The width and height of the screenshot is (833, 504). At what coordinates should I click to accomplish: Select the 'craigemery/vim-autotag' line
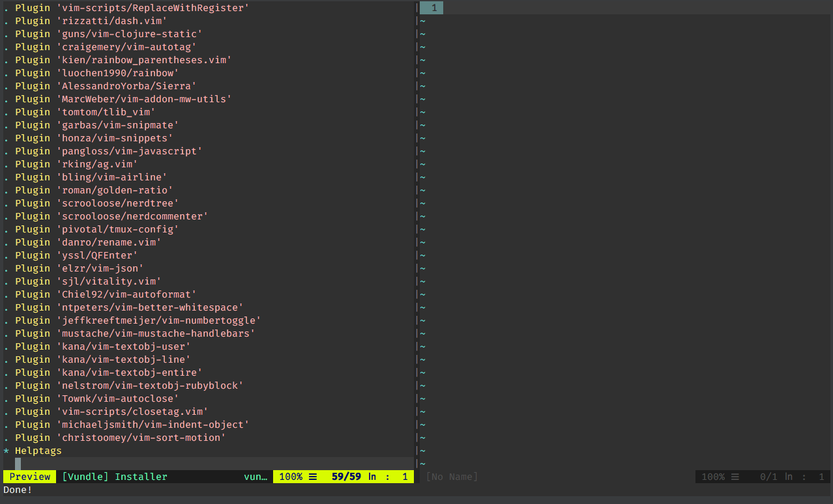click(x=100, y=47)
